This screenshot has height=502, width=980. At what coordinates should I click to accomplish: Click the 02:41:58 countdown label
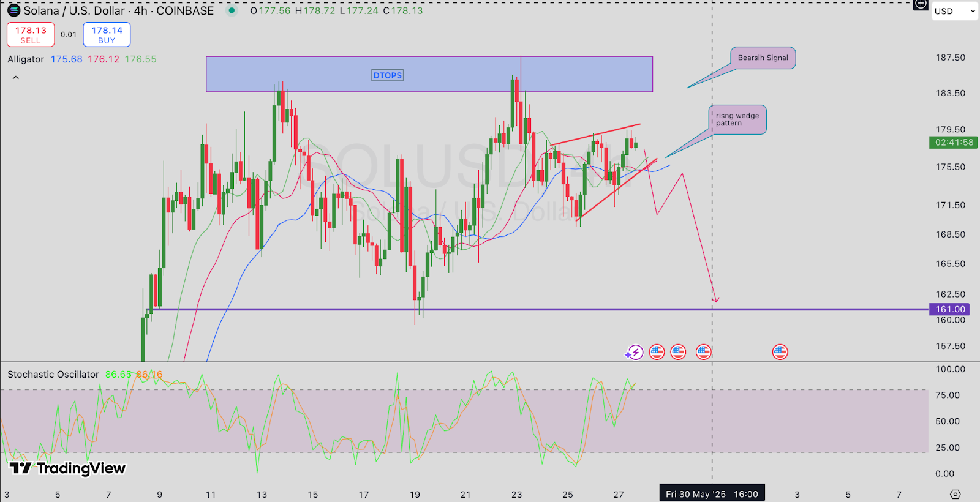[954, 143]
